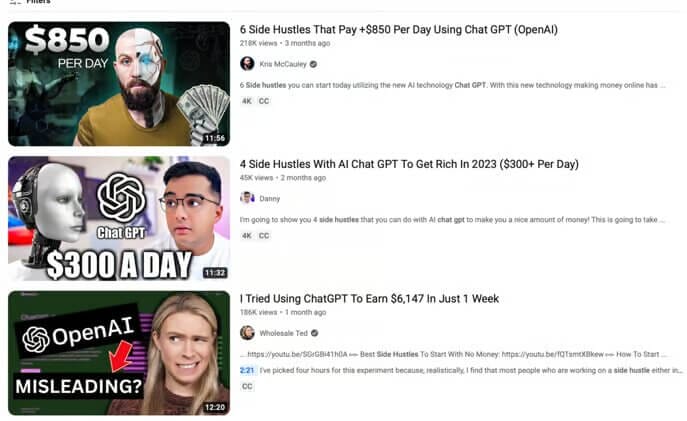Click the CC badge under the $850 video
This screenshot has width=687, height=421.
coord(264,101)
